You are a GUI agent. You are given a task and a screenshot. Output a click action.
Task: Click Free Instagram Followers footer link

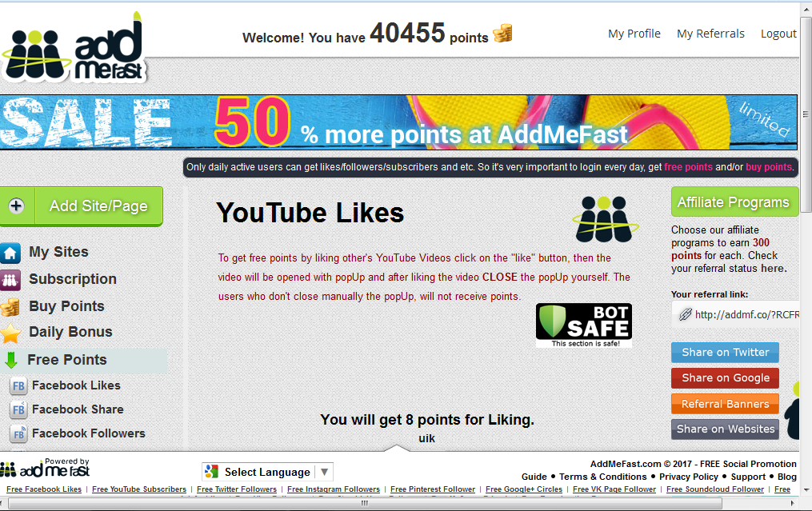334,489
